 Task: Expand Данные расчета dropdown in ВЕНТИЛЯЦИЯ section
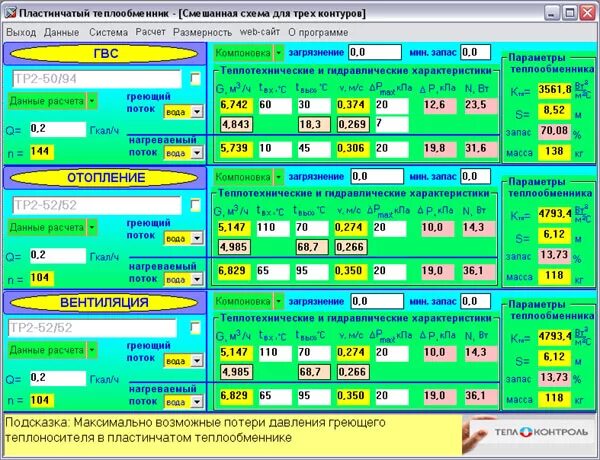coord(91,350)
